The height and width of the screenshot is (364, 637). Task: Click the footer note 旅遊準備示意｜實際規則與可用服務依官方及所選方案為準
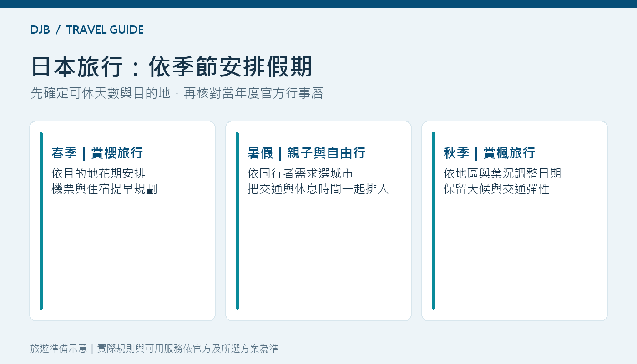point(154,349)
